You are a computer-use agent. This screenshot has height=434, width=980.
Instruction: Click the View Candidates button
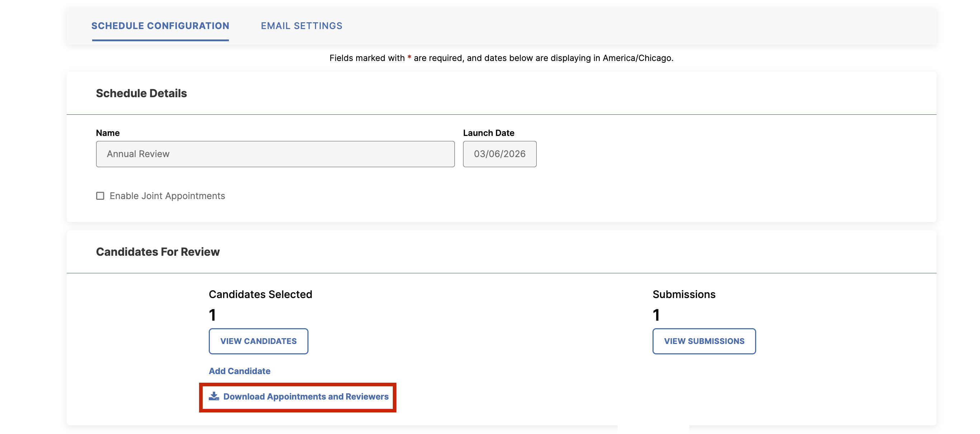tap(258, 341)
